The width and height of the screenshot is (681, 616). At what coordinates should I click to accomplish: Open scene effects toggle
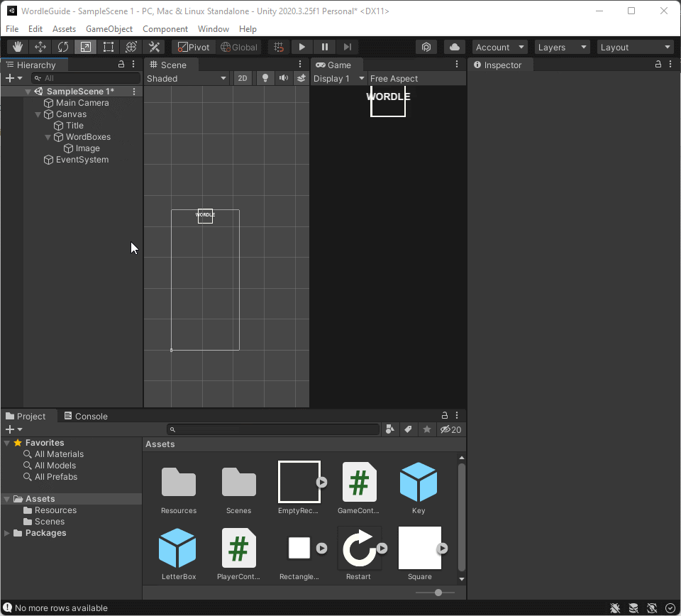(301, 78)
